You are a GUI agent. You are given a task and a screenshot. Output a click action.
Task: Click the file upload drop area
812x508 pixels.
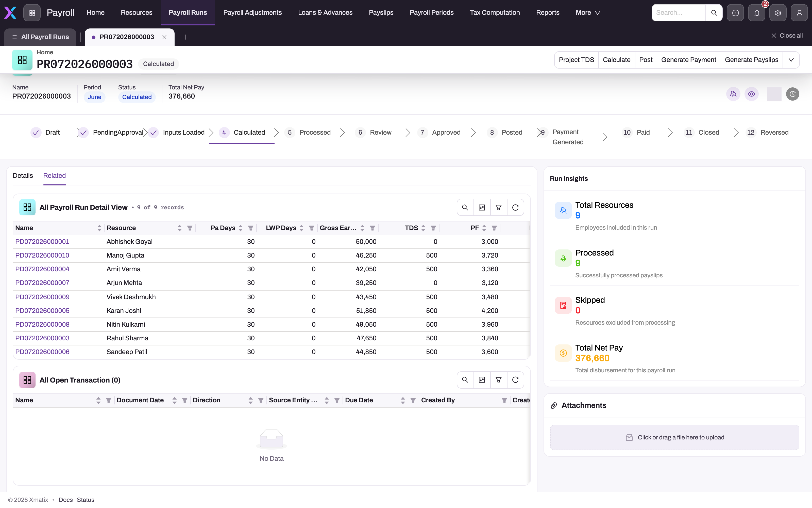[674, 437]
